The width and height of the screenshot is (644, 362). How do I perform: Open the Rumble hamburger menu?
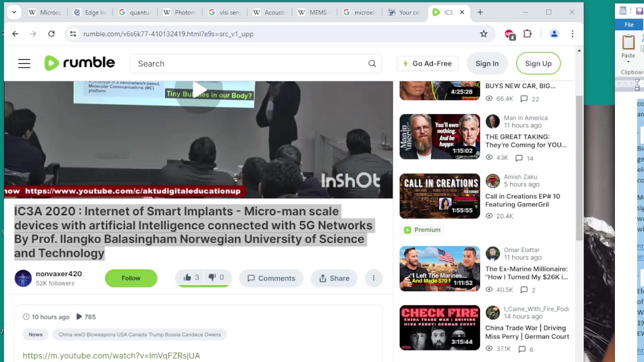tap(24, 63)
